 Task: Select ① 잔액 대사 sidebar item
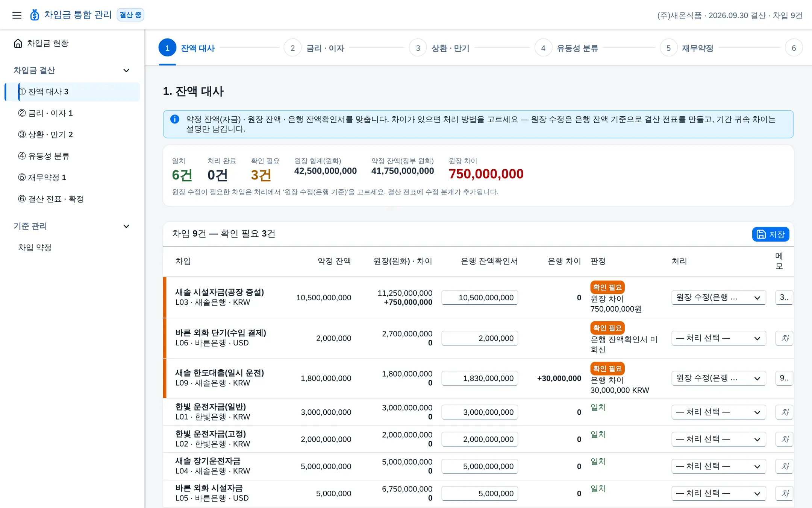pos(72,91)
